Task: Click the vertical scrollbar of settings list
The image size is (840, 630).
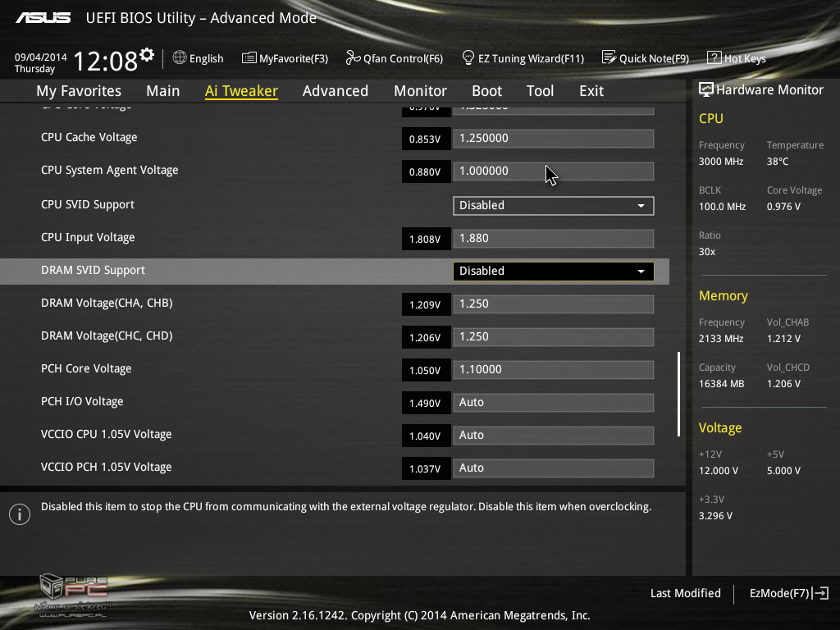Action: point(678,394)
